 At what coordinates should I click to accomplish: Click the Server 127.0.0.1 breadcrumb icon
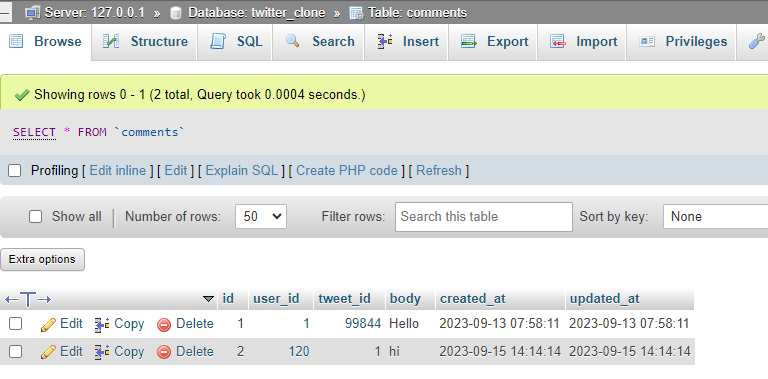pyautogui.click(x=33, y=12)
